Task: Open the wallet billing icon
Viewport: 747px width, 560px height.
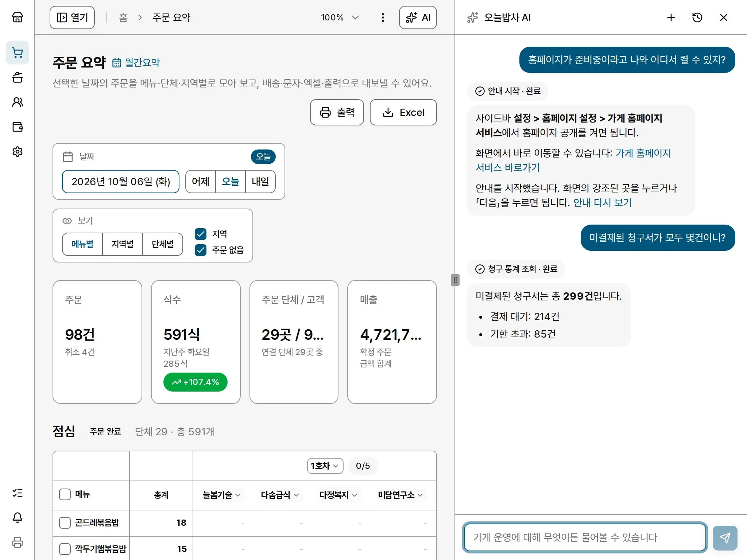Action: pyautogui.click(x=18, y=127)
